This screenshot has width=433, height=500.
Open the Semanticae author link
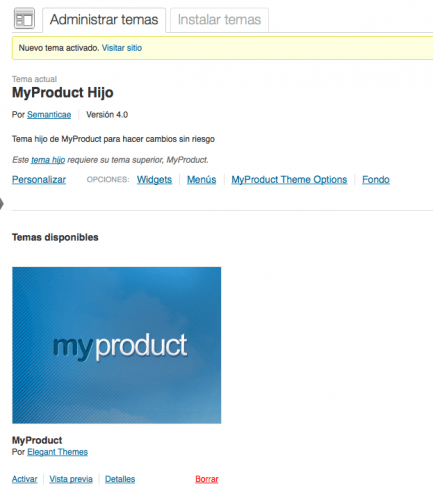[x=49, y=115]
